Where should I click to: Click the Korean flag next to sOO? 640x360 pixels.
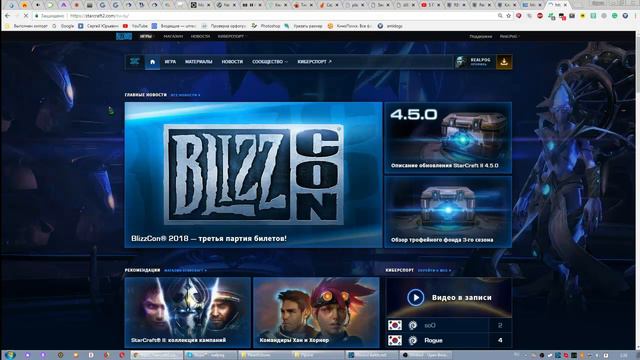[394, 325]
